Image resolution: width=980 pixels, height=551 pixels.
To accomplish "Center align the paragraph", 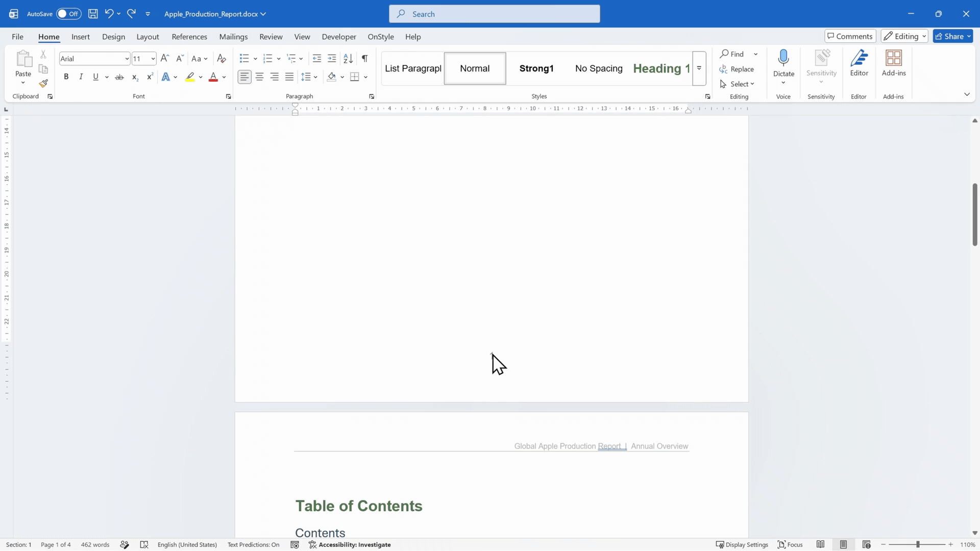I will 260,77.
